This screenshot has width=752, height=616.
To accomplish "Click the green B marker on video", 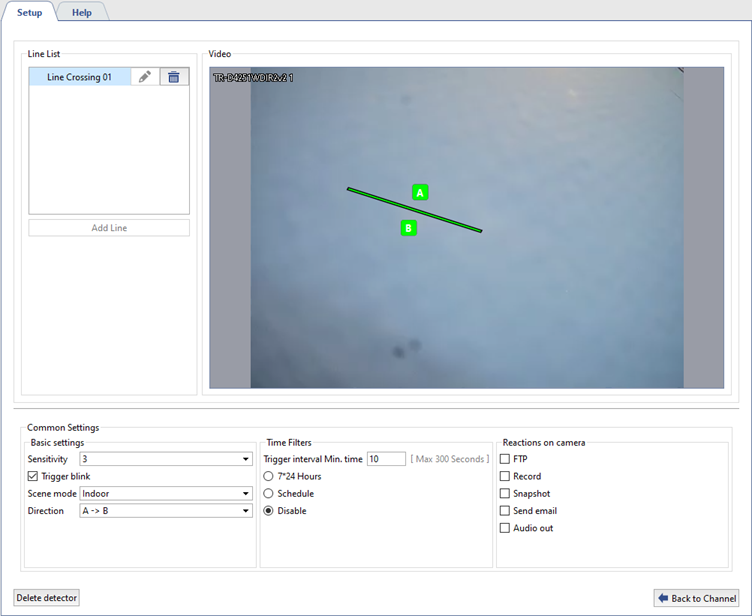I will pos(408,228).
